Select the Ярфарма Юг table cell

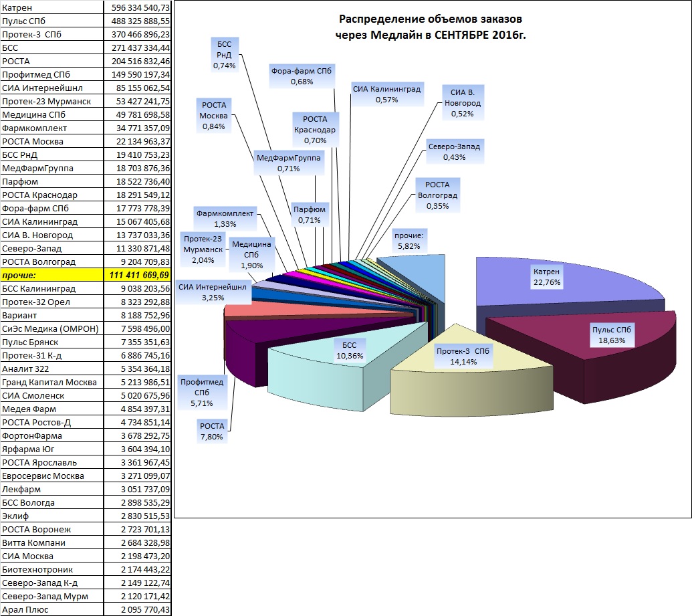coord(52,449)
